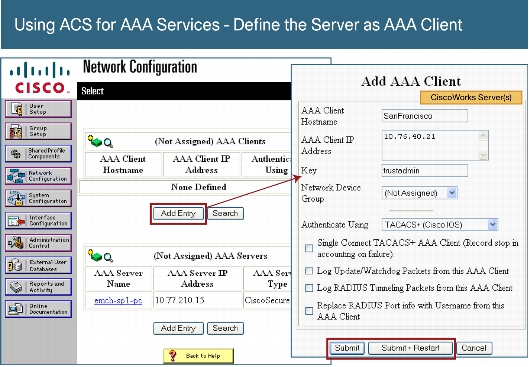The image size is (529, 367).
Task: Open Interface Configuration section
Action: pos(38,221)
